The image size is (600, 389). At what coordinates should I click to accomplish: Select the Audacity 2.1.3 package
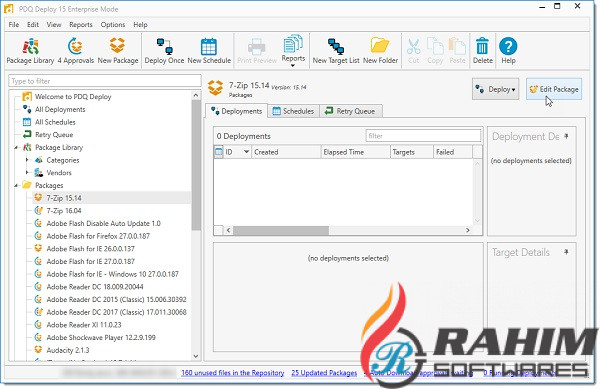pyautogui.click(x=62, y=350)
